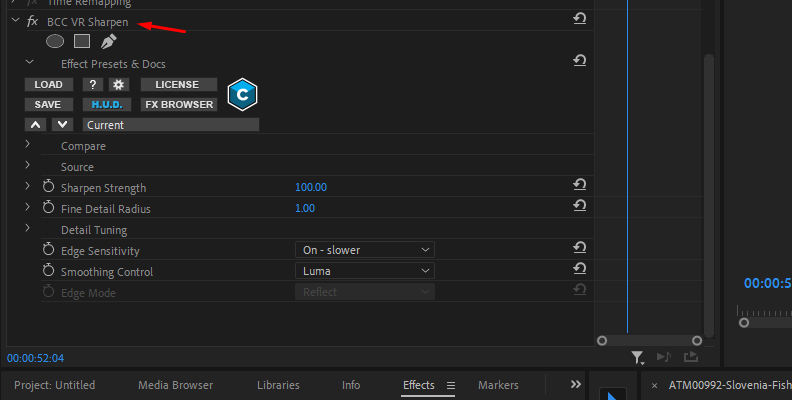Toggle the fx switch for BCC VR Sharpen
792x400 pixels.
coord(33,21)
